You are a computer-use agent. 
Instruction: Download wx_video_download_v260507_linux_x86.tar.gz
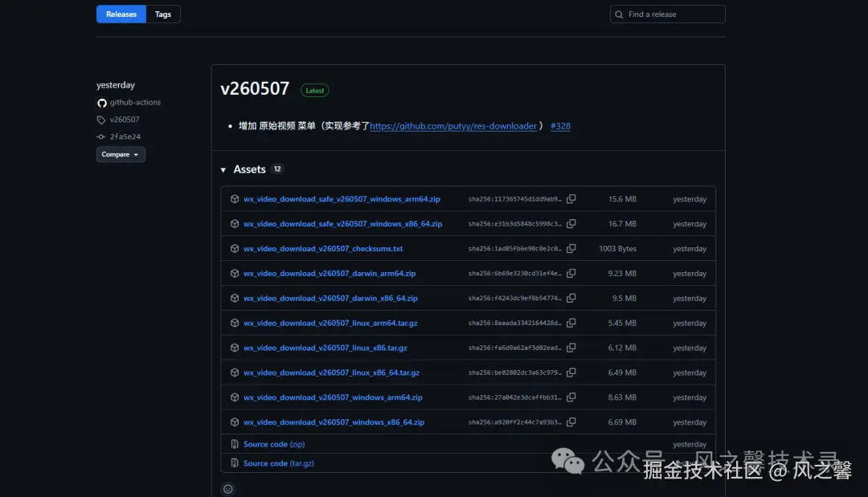[325, 348]
